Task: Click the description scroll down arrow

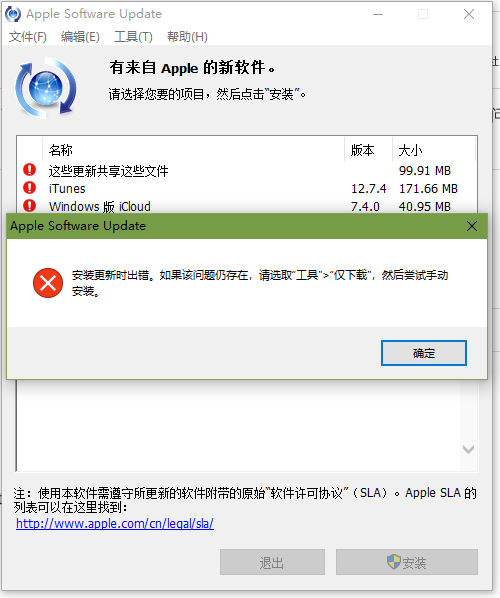Action: pos(468,449)
